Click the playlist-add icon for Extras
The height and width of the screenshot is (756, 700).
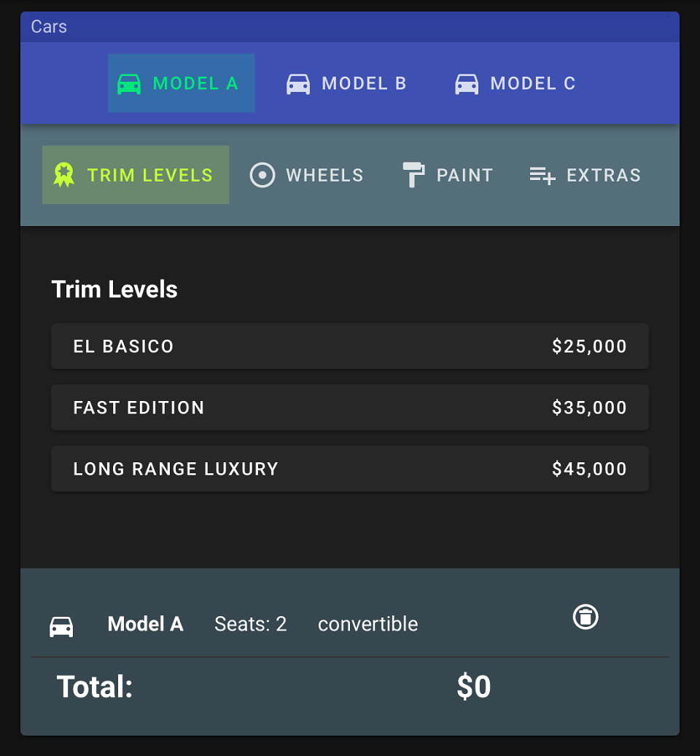coord(542,176)
